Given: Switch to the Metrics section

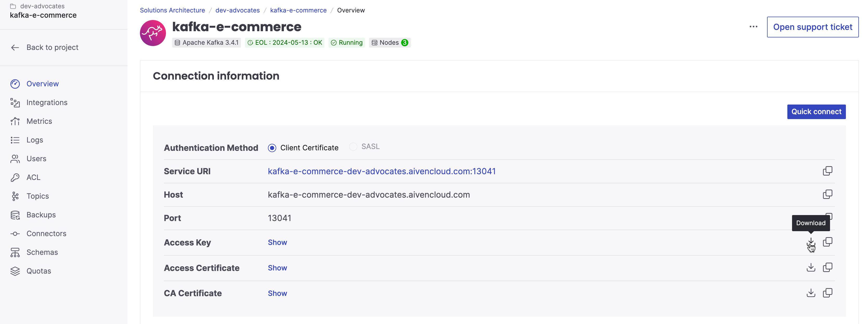Looking at the screenshot, I should (x=15, y=121).
